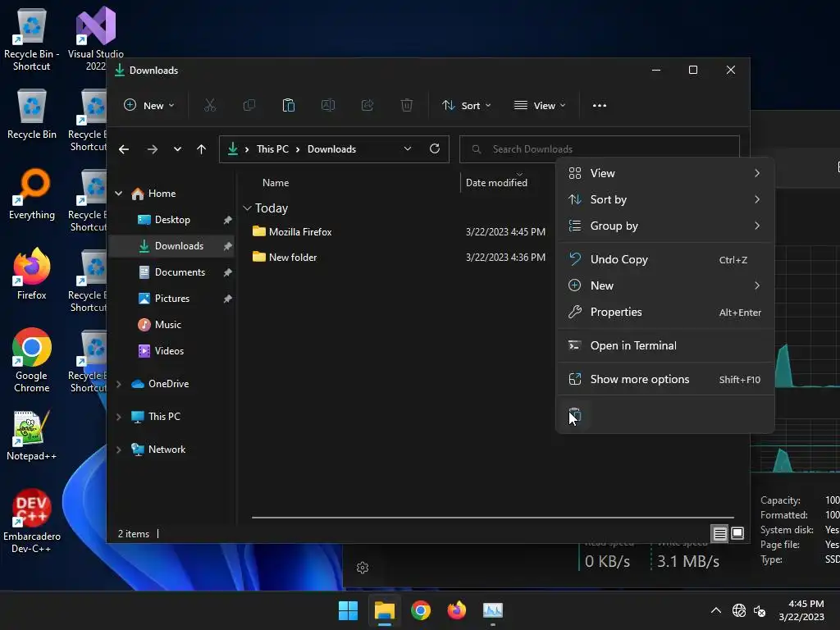This screenshot has width=840, height=630.
Task: Open Google Chrome from taskbar
Action: tap(421, 610)
